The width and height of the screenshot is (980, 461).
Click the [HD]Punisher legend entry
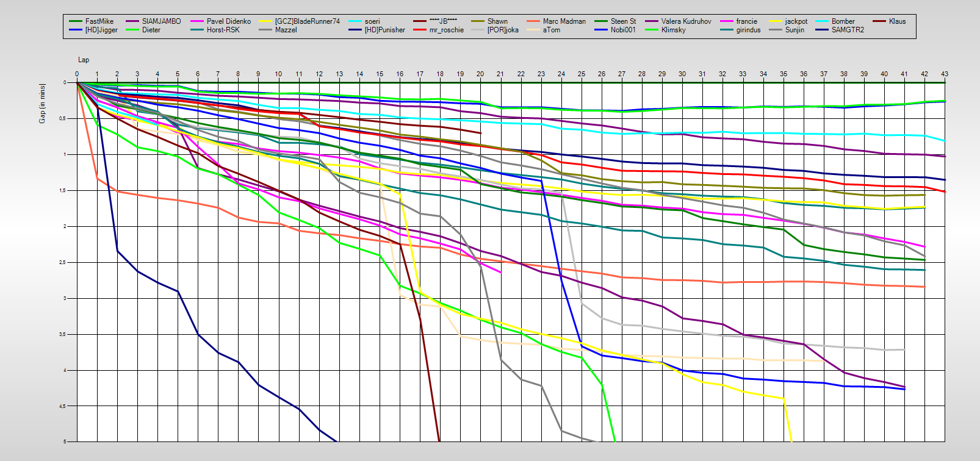point(384,30)
